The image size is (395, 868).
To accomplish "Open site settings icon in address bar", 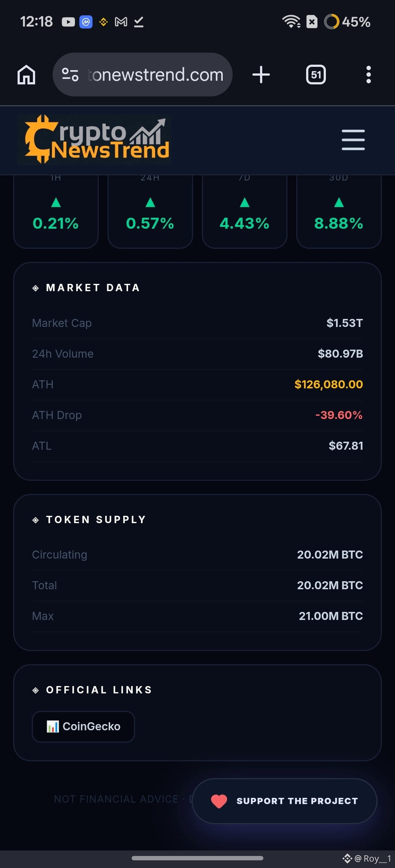I will tap(70, 75).
